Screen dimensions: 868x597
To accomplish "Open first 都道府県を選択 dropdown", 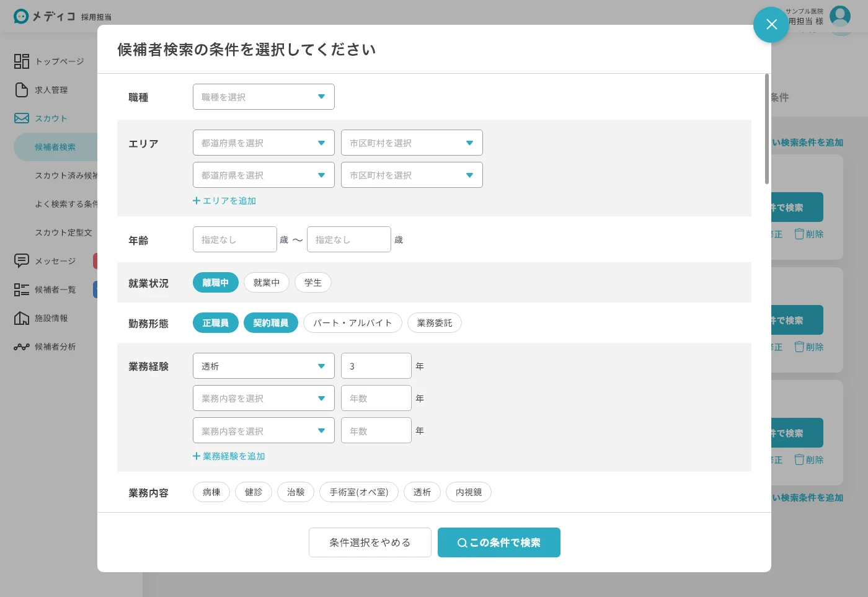I will click(263, 143).
